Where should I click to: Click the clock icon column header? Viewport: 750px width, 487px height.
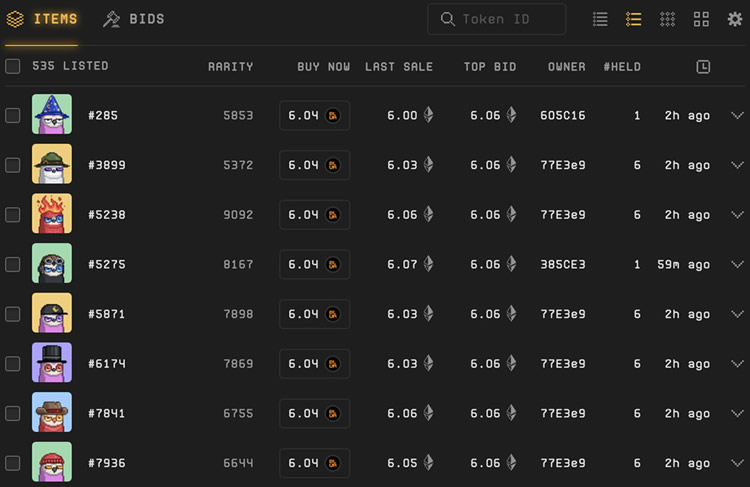[703, 66]
